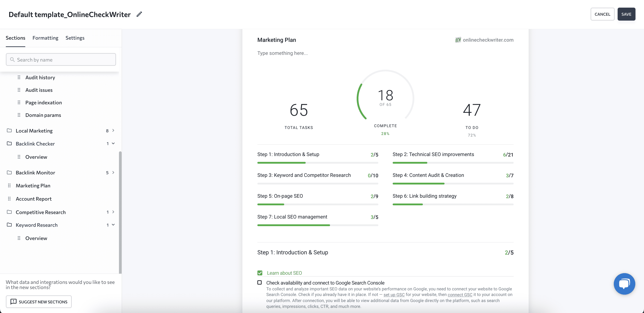Screen dimensions: 644x313
Task: Click Step 1 Introduction & Setup progress bar
Action: tap(318, 163)
